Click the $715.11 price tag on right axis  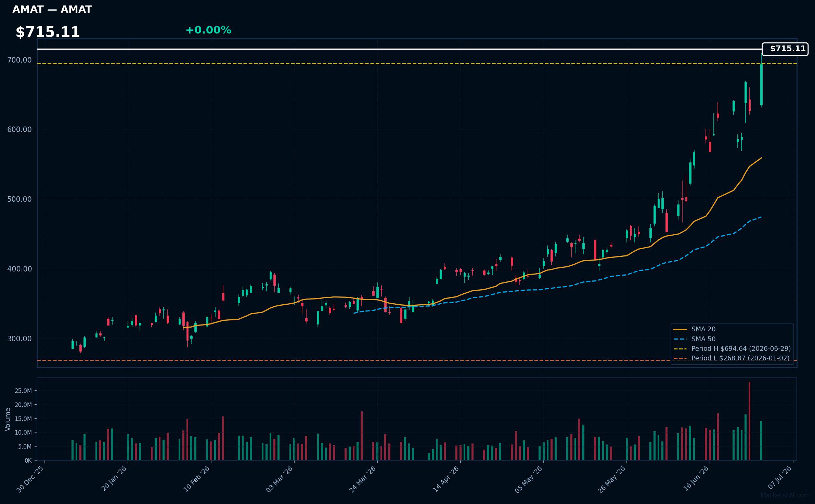(x=785, y=49)
